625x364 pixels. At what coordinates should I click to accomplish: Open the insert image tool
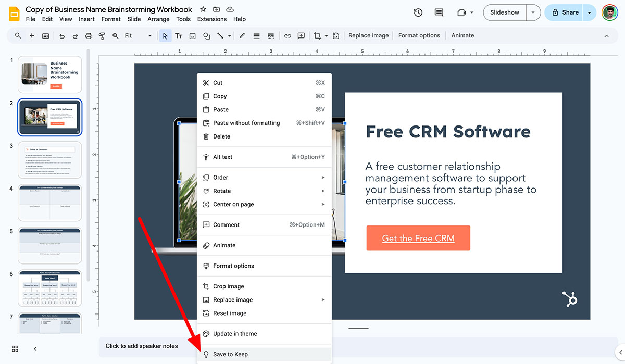192,35
